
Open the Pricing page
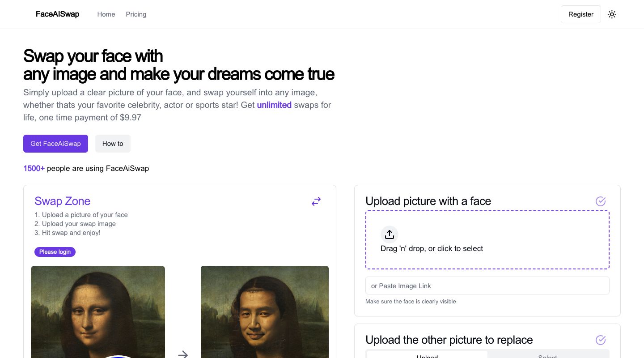[x=136, y=14]
